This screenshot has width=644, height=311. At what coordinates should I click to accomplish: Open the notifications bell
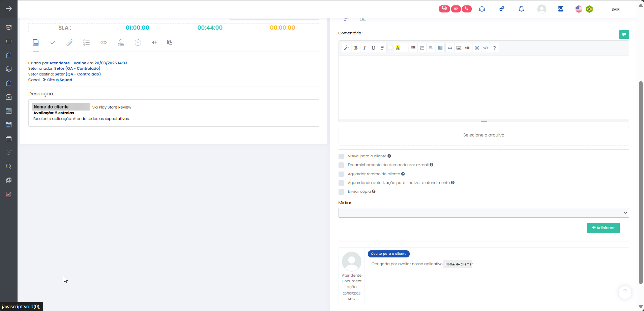pyautogui.click(x=521, y=9)
